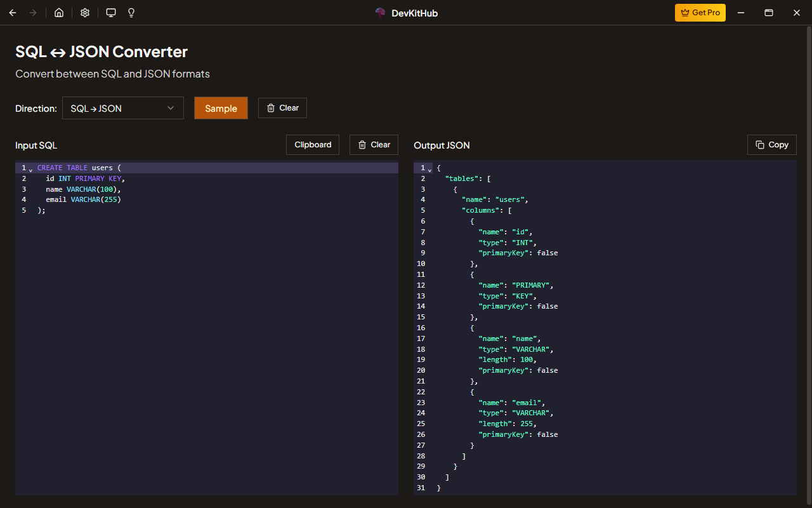Viewport: 812px width, 508px height.
Task: Click the '"name": "PRIMARY",' output line
Action: tap(516, 285)
